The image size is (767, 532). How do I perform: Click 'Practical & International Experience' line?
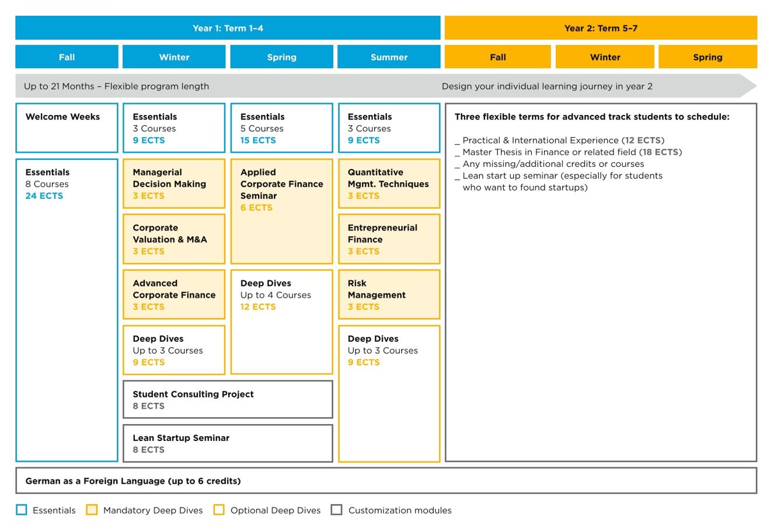point(559,141)
